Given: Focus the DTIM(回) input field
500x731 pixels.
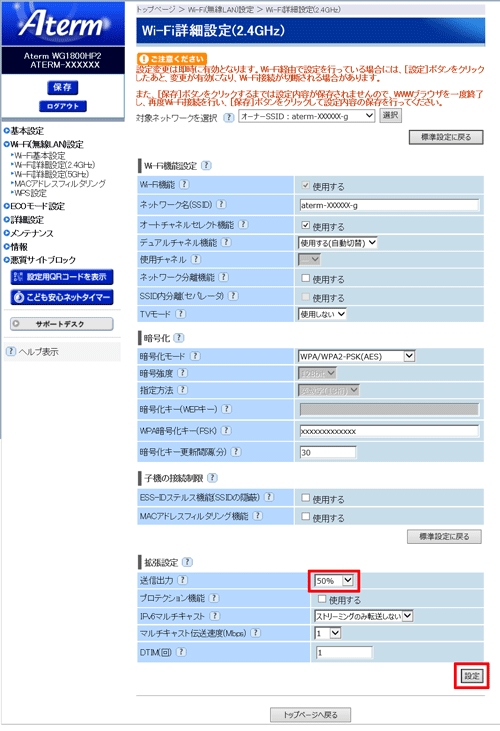Looking at the screenshot, I should tap(344, 653).
